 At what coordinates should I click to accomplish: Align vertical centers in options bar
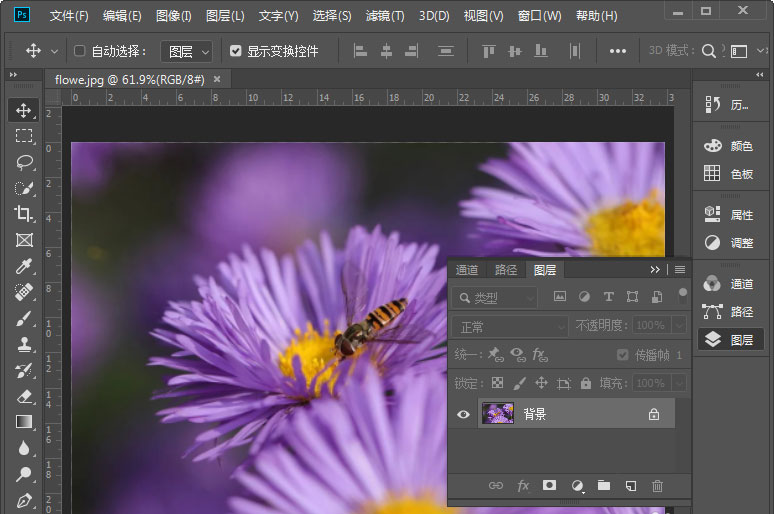[514, 50]
